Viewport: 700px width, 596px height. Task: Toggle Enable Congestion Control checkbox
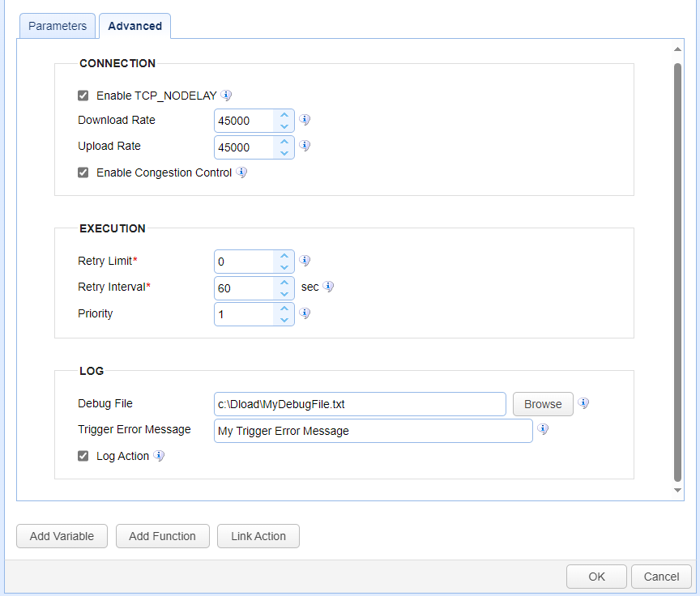point(83,172)
